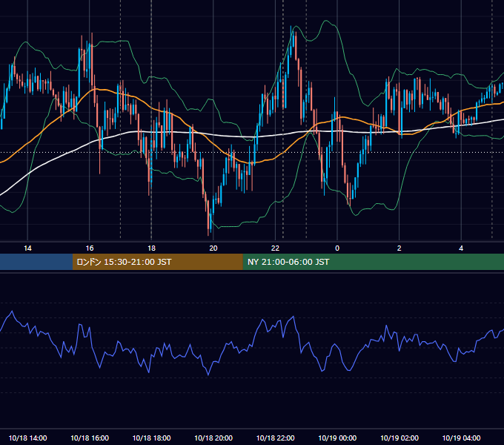Click the 20 hour axis label
Viewport: 504px width, 445px height.
point(213,248)
